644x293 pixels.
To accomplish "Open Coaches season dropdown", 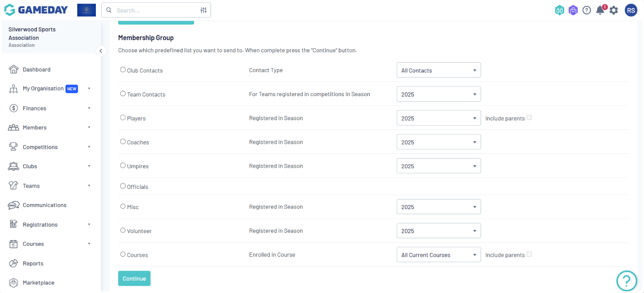I will (438, 142).
